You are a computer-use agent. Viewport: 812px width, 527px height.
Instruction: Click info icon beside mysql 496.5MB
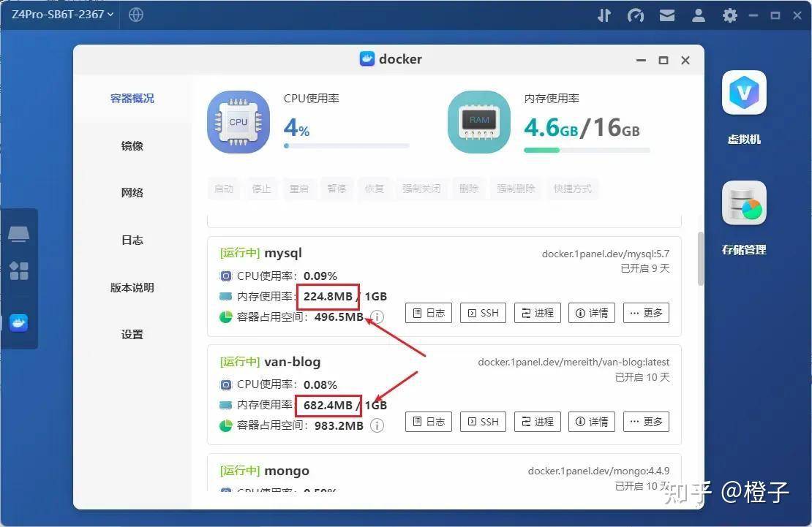click(x=377, y=316)
